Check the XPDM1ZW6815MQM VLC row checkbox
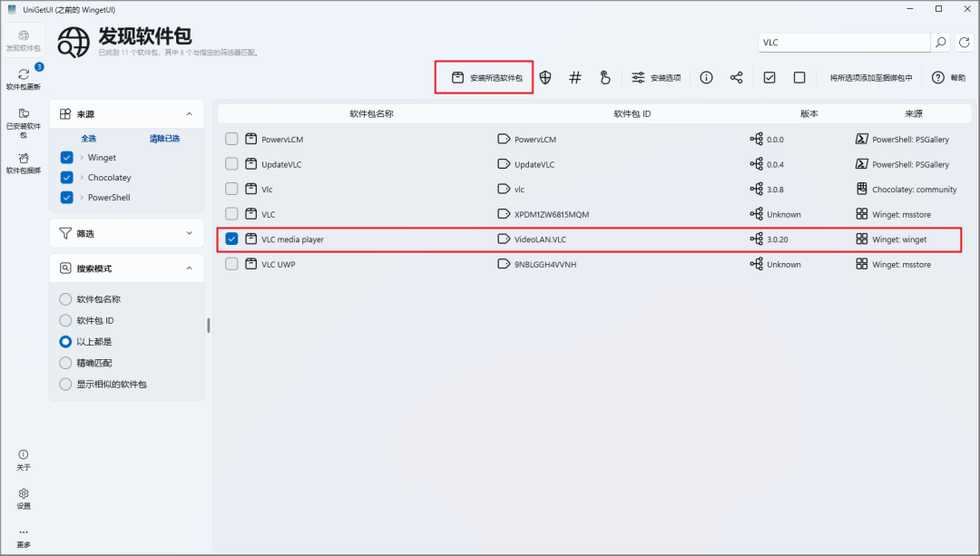Screen dimensions: 980x556 point(232,214)
